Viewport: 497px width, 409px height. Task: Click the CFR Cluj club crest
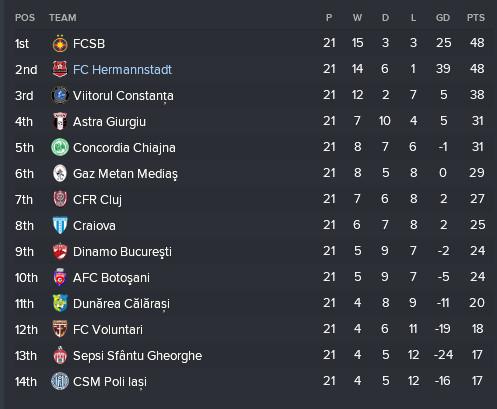click(x=60, y=199)
